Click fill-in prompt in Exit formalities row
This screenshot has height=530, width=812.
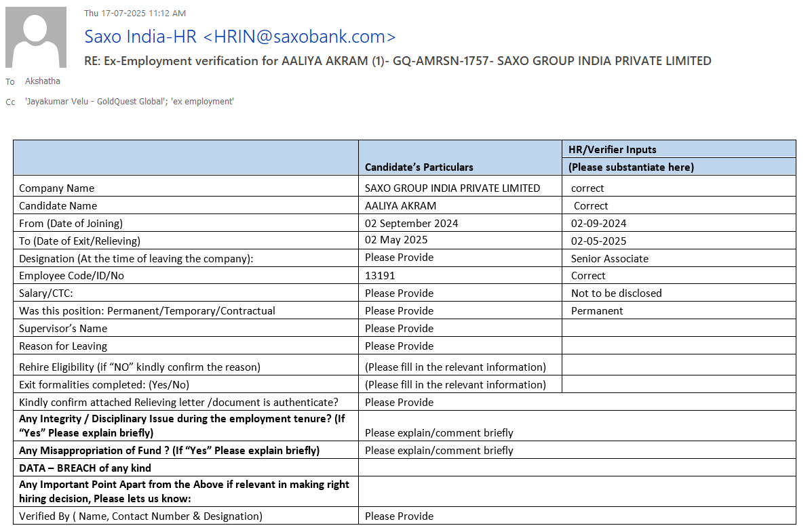point(455,385)
